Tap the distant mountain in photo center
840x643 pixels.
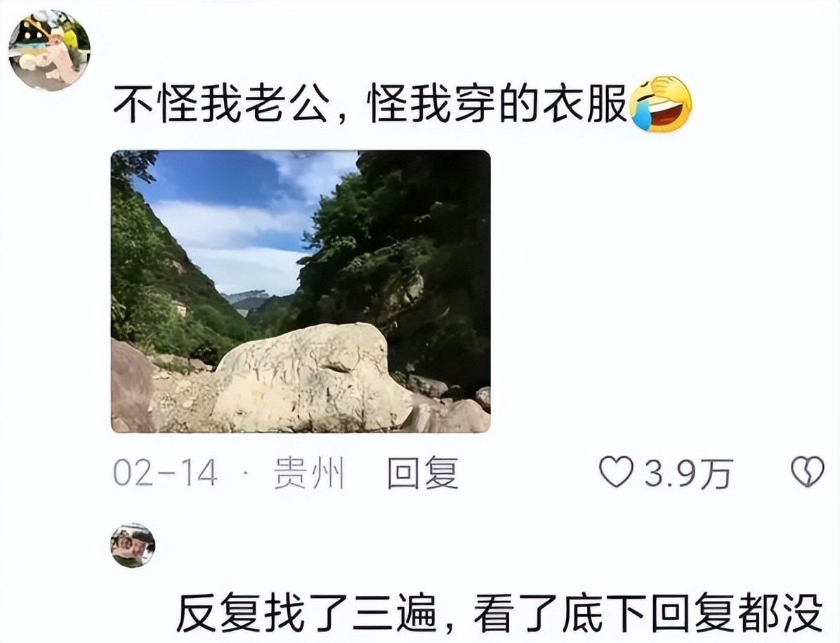click(x=247, y=300)
